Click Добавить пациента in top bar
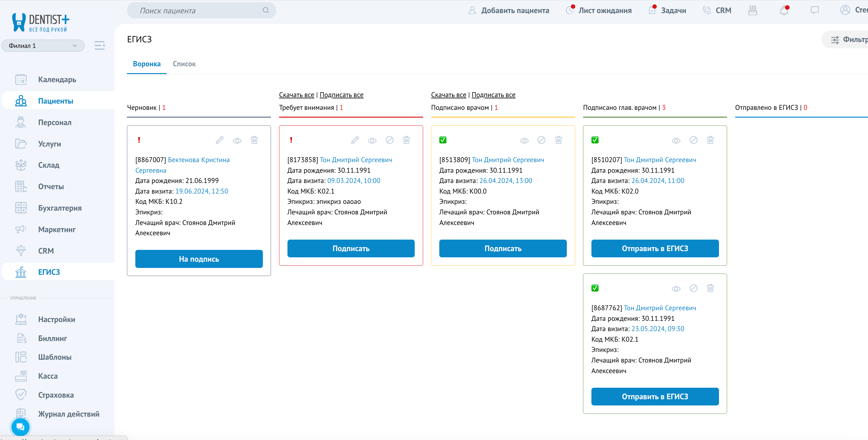Screen dimensions: 868x440 (x=509, y=11)
